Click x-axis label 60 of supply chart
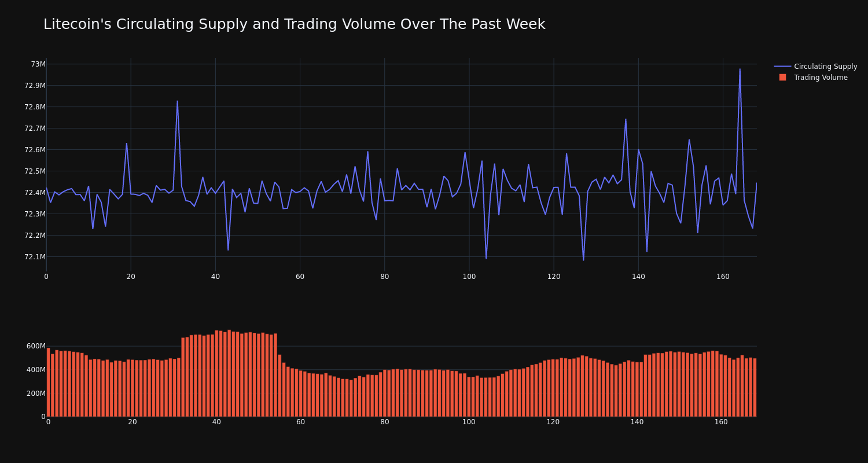Screen dimensions: 868x463 tap(300, 277)
